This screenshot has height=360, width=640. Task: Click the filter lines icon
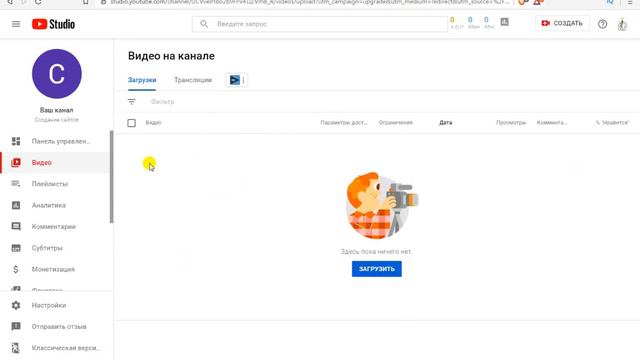pos(131,102)
